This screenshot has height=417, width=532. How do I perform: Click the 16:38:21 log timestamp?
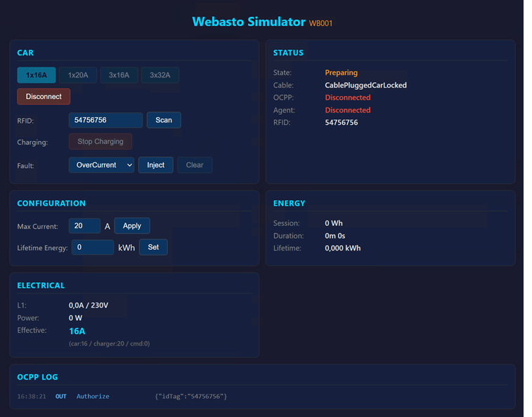click(x=32, y=397)
